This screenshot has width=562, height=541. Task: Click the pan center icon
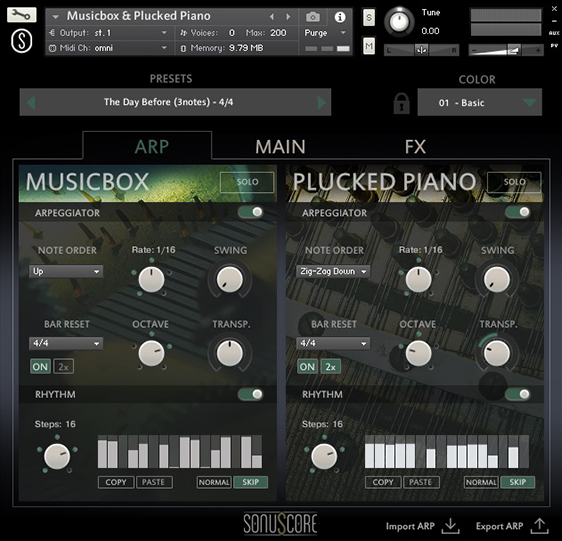(x=421, y=50)
